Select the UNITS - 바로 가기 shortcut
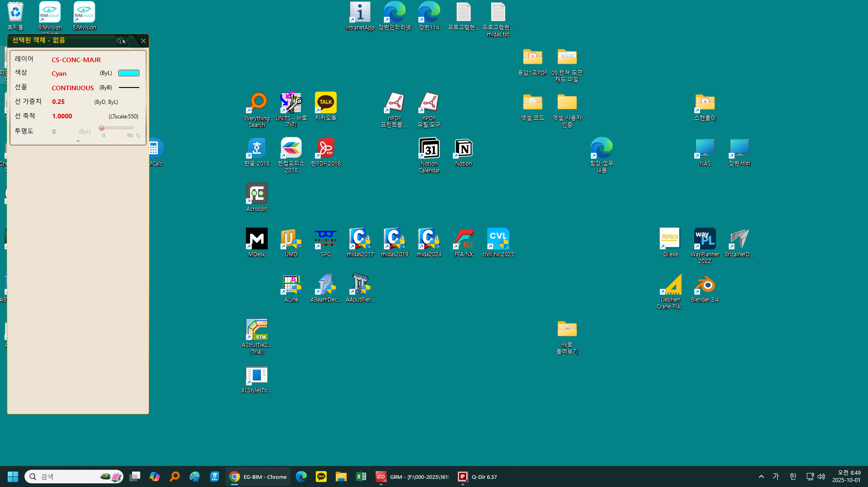The width and height of the screenshot is (868, 487). (291, 110)
